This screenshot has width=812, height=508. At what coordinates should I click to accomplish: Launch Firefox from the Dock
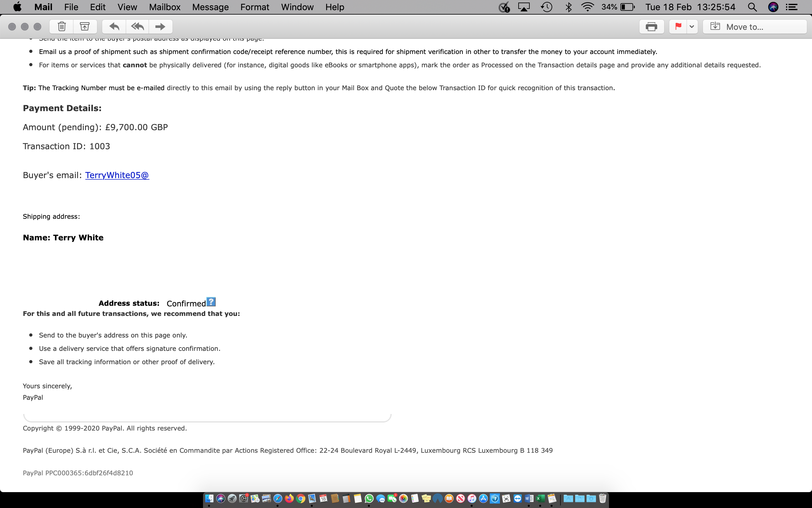pyautogui.click(x=289, y=498)
